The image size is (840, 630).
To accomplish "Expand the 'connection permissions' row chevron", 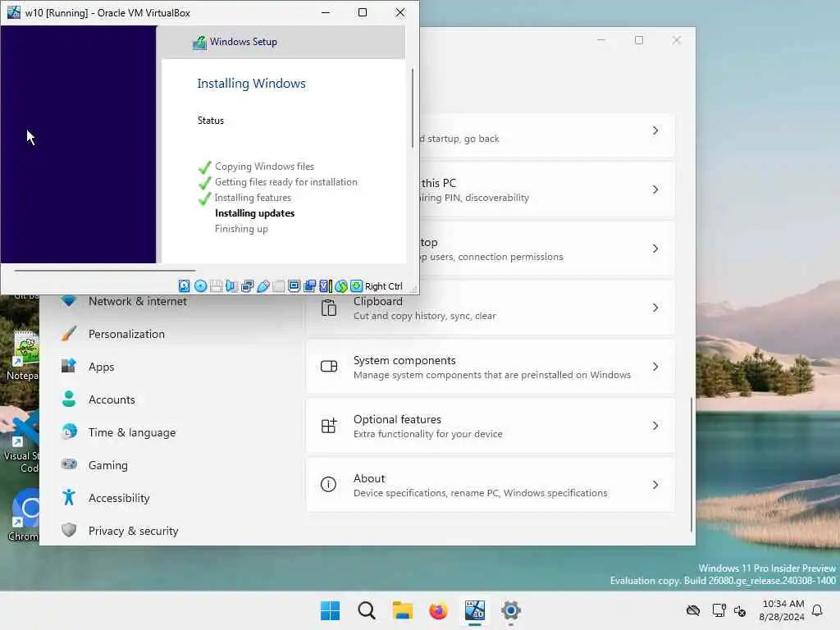I will (x=655, y=249).
